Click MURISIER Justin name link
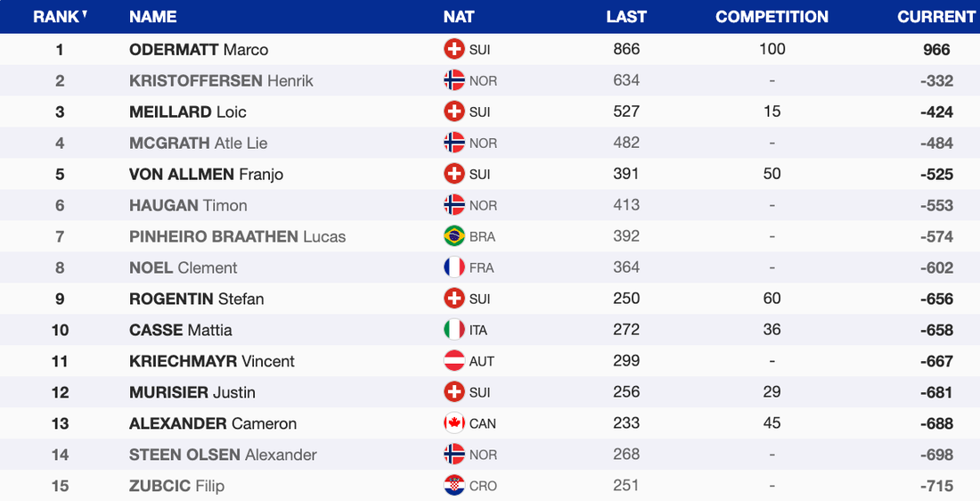The image size is (980, 501). pos(192,392)
